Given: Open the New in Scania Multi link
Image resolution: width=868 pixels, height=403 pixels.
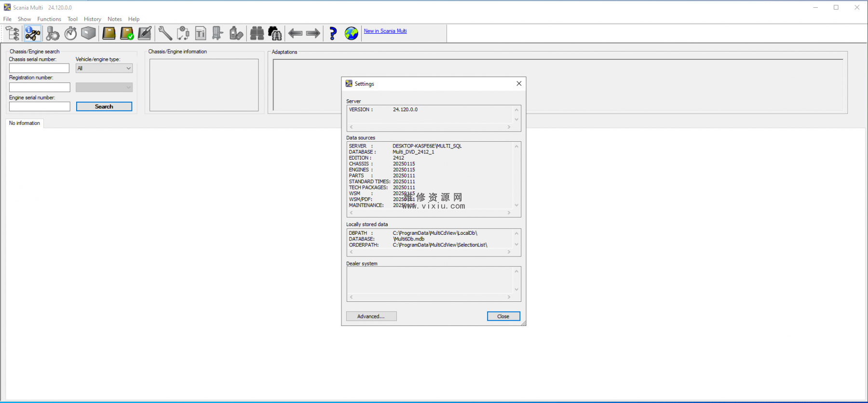Looking at the screenshot, I should coord(385,31).
